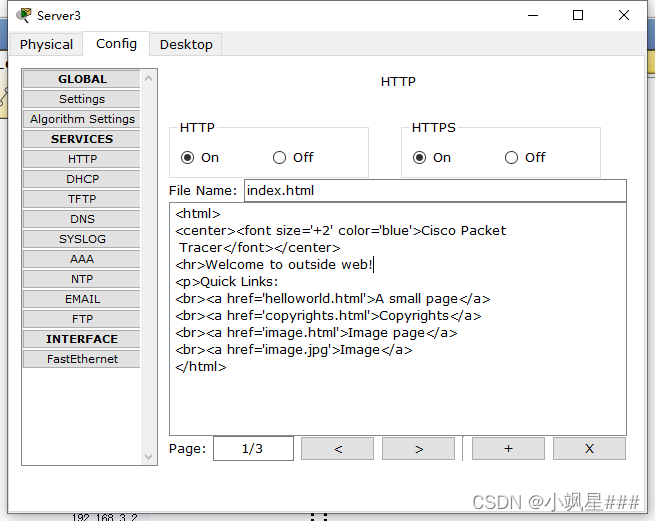
Task: Click the Server3 window icon
Action: (x=24, y=15)
